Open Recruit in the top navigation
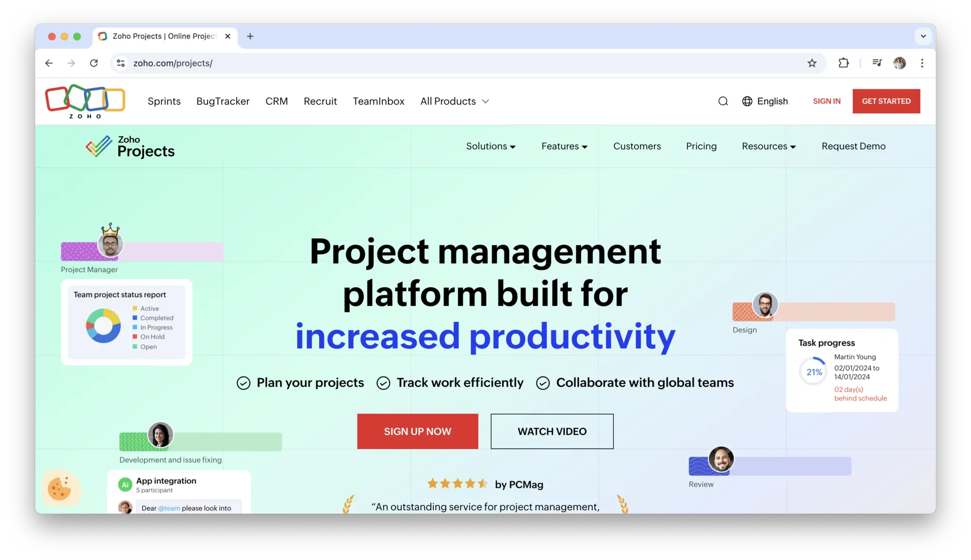This screenshot has width=971, height=560. pyautogui.click(x=320, y=101)
